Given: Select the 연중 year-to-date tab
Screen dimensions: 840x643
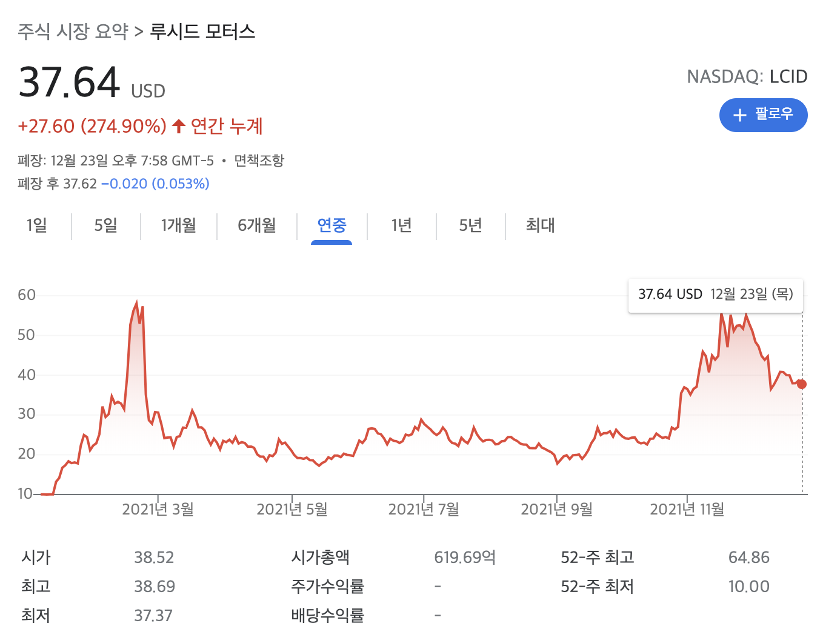Looking at the screenshot, I should coord(332,225).
